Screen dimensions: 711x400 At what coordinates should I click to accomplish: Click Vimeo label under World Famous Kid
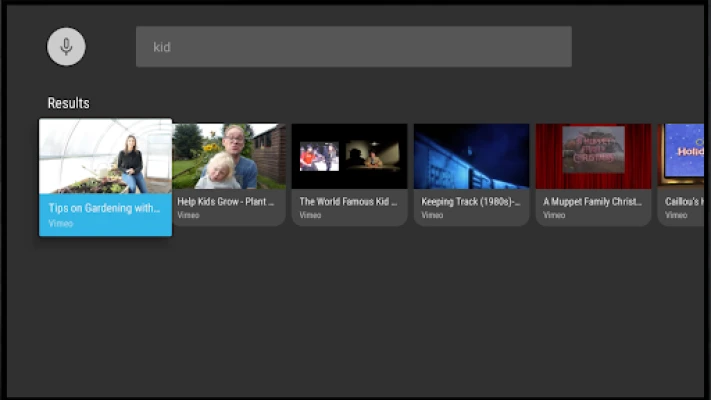pos(310,215)
